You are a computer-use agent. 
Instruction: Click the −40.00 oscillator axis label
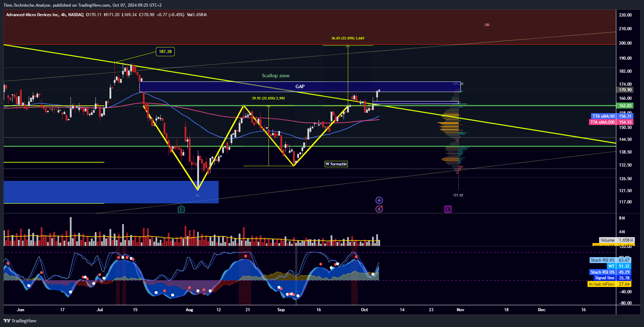coord(625,292)
